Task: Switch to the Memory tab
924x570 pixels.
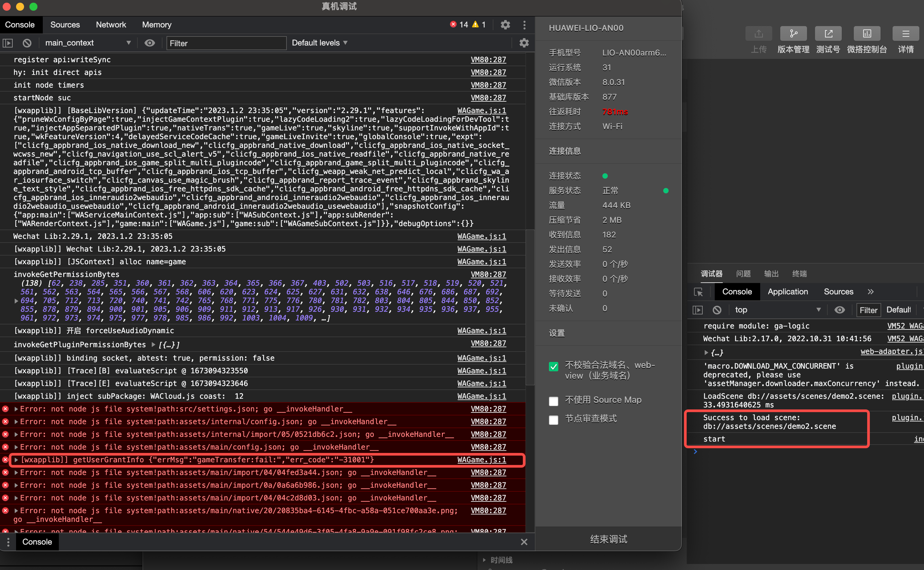Action: pos(156,25)
